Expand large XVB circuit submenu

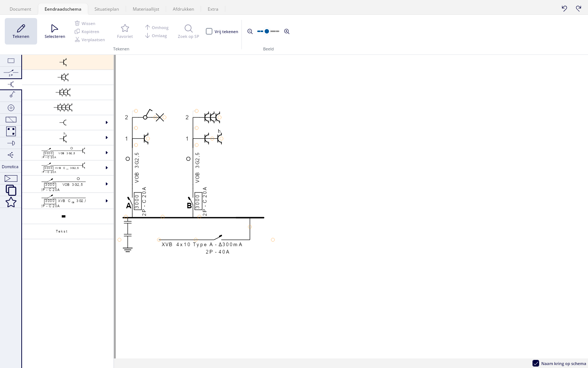point(107,201)
